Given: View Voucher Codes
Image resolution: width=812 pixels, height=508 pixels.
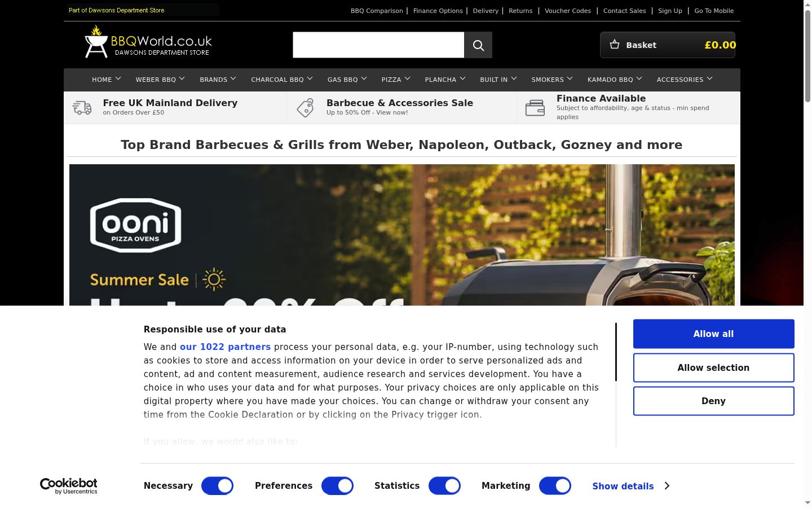Looking at the screenshot, I should (568, 11).
